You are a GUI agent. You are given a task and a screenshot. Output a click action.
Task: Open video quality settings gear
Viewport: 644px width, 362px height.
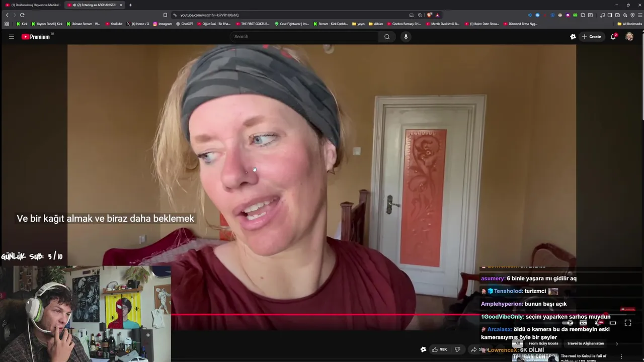click(599, 323)
